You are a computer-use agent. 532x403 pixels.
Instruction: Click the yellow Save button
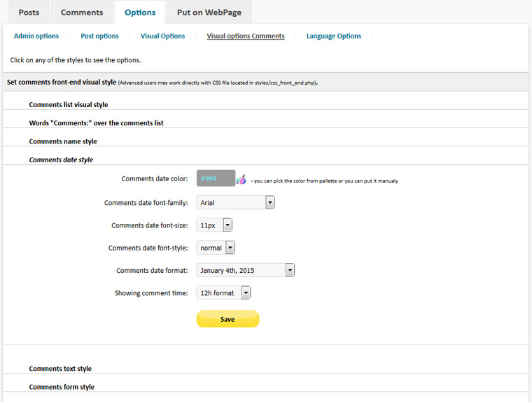[227, 319]
